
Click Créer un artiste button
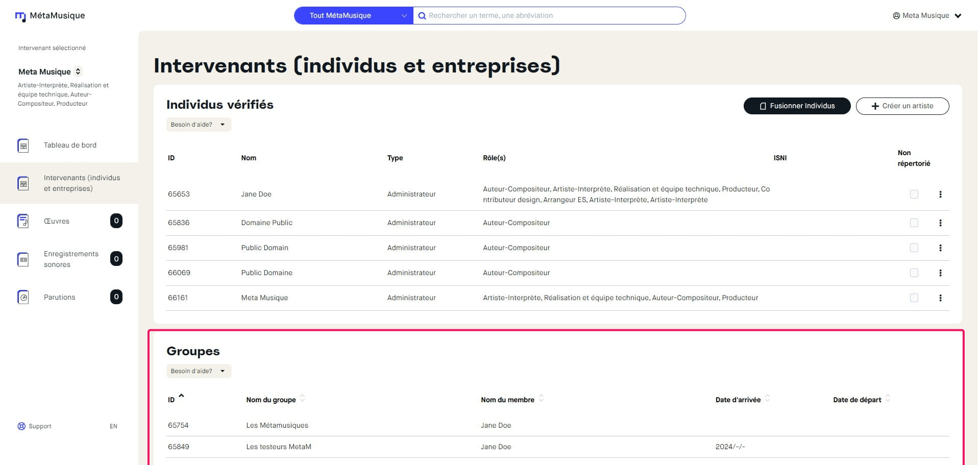[902, 106]
